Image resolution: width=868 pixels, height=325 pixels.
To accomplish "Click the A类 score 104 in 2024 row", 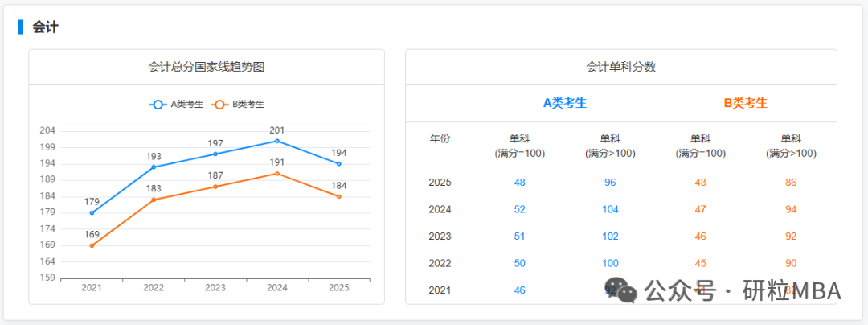I will click(x=610, y=209).
